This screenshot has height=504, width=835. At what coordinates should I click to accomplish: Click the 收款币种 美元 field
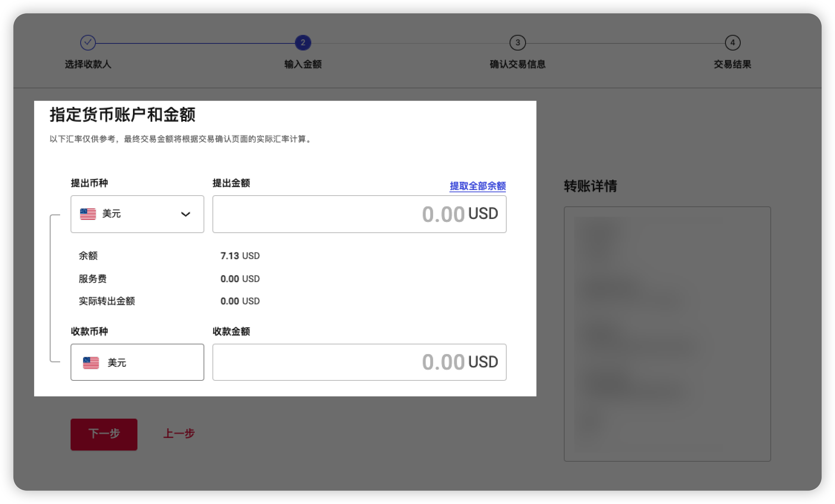[137, 362]
